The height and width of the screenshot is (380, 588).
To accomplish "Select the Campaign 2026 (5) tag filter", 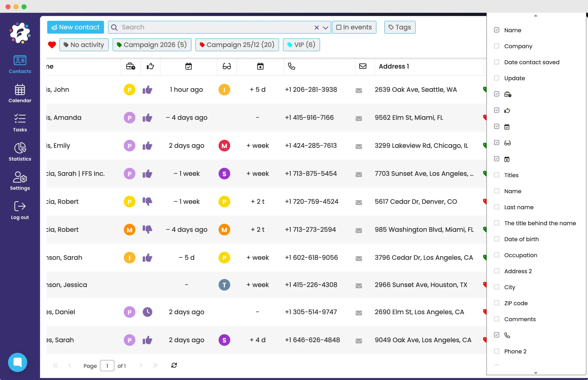I will (x=152, y=45).
